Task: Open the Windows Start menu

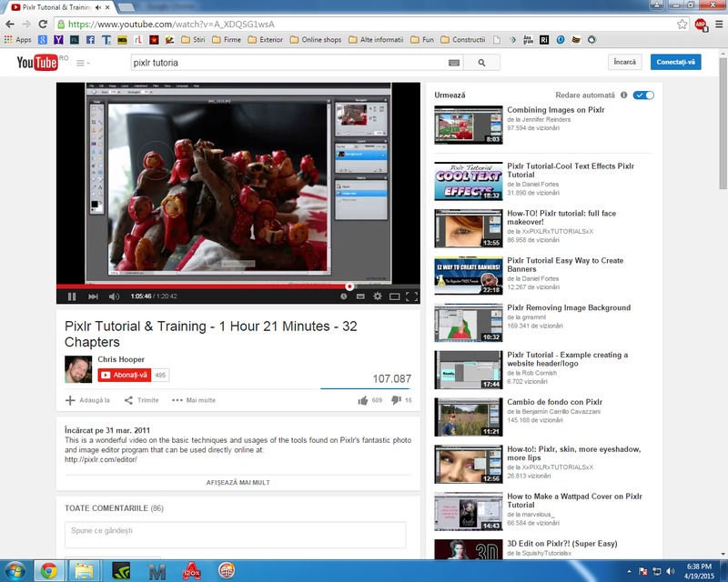Action: [15, 571]
